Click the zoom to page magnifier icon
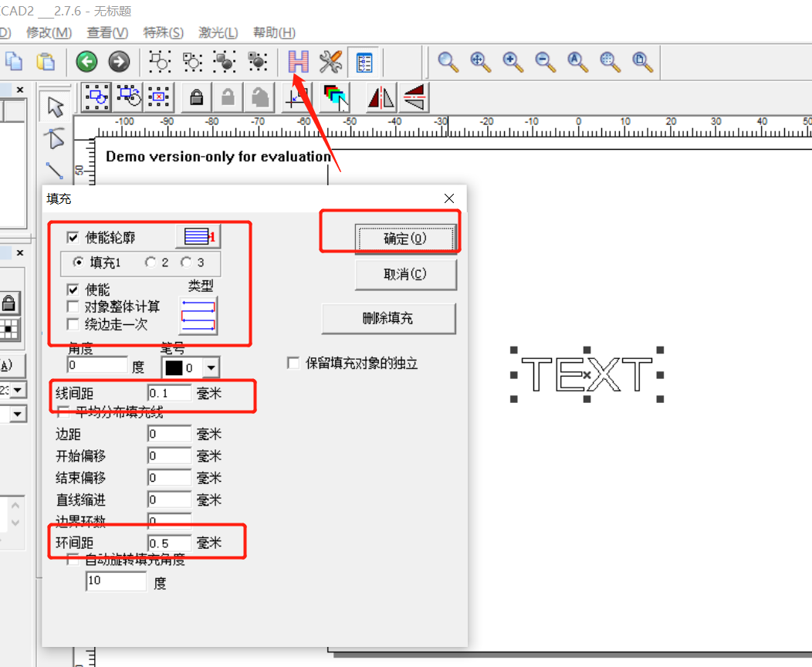Viewport: 812px width, 667px height. 642,62
